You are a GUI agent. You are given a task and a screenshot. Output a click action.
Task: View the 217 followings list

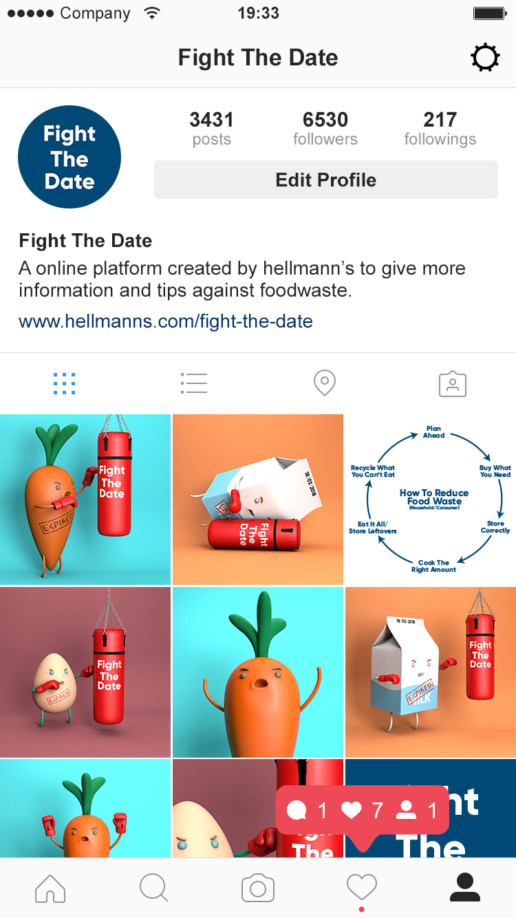[x=440, y=129]
